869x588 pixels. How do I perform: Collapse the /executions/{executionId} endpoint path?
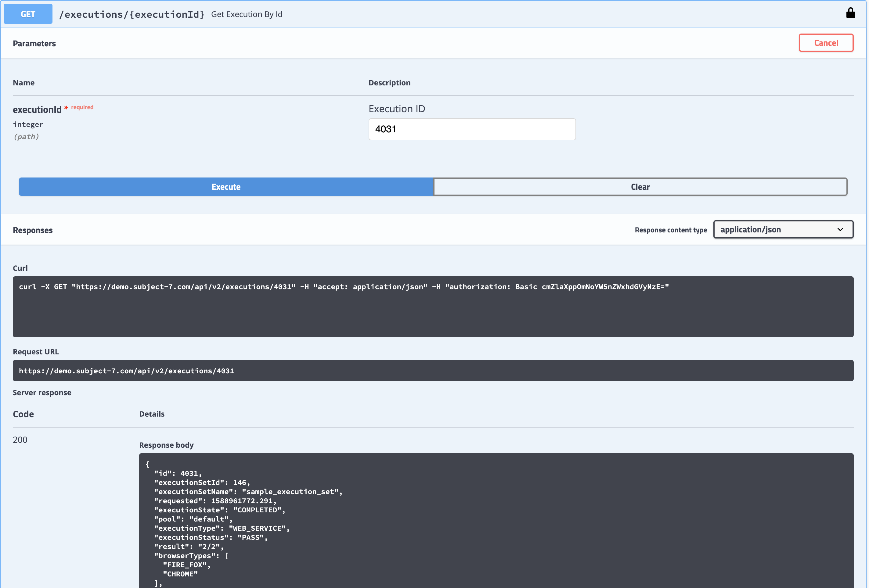[x=132, y=14]
